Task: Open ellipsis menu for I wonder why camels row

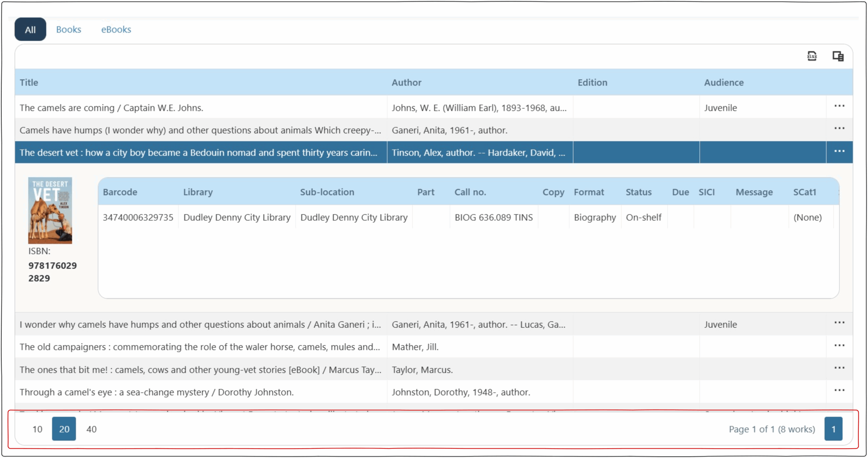Action: [x=839, y=323]
